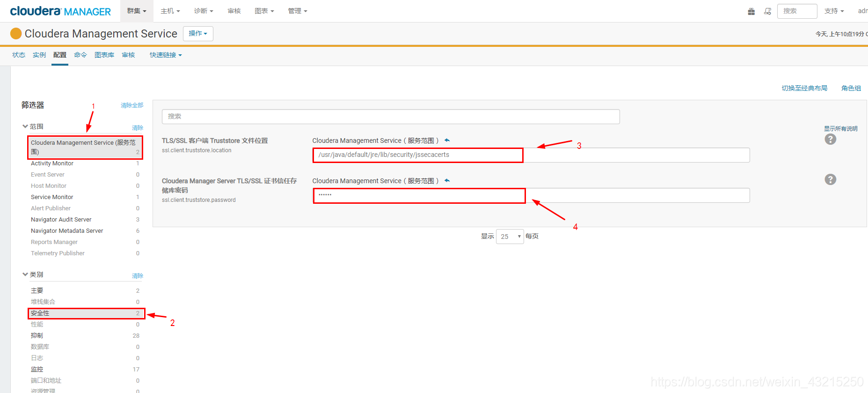
Task: Click the 角色组 link
Action: 851,88
